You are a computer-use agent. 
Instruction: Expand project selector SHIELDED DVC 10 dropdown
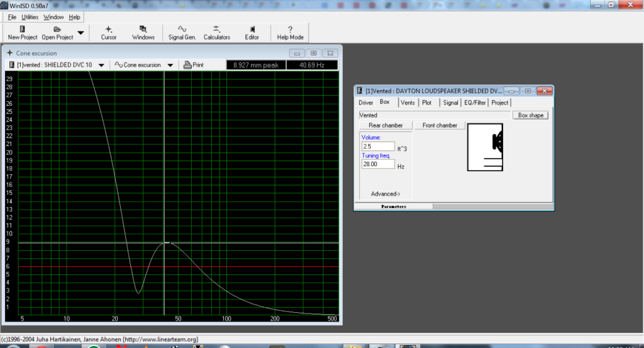101,65
